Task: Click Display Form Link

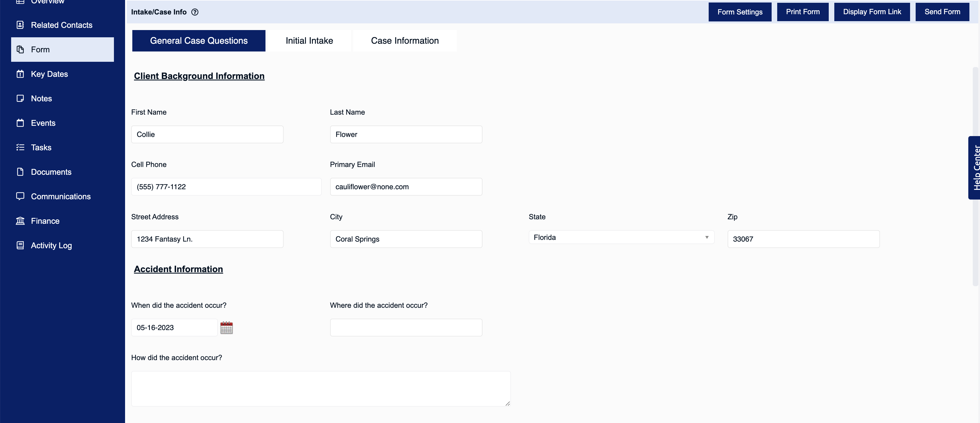Action: tap(872, 12)
